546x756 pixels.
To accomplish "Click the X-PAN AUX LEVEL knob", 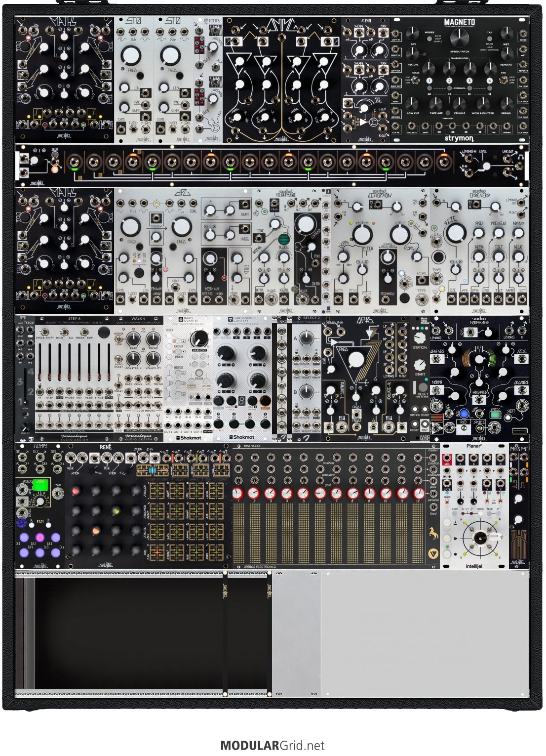I will coord(364,107).
